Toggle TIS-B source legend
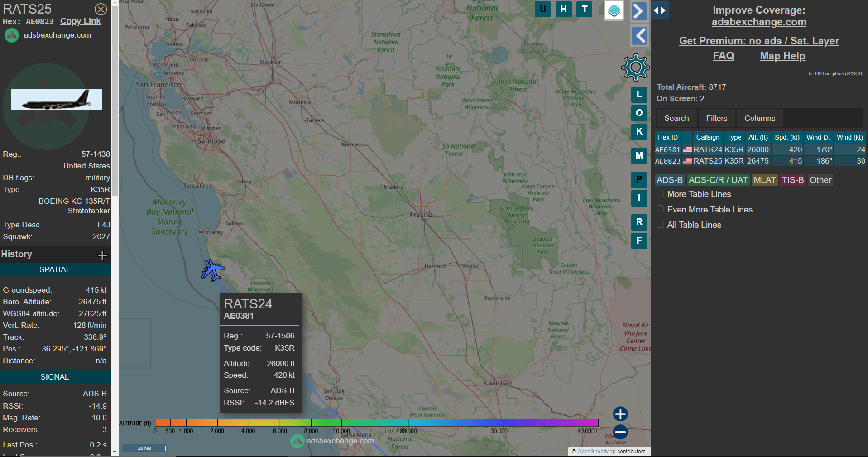The height and width of the screenshot is (457, 868). pyautogui.click(x=793, y=180)
